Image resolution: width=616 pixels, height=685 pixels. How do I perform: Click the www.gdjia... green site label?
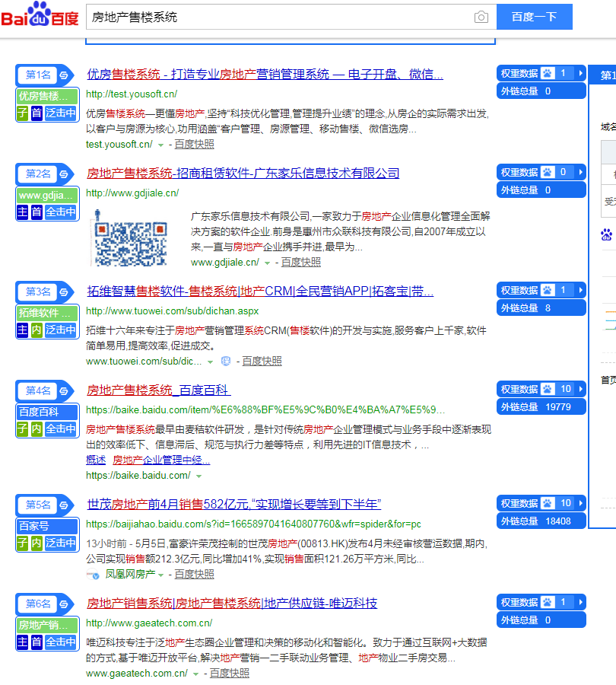47,196
